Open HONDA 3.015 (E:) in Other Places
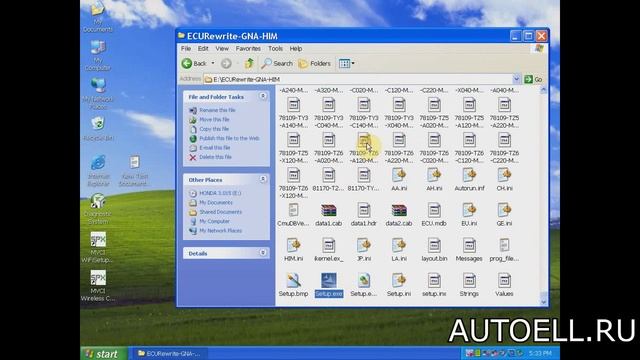 [x=220, y=193]
